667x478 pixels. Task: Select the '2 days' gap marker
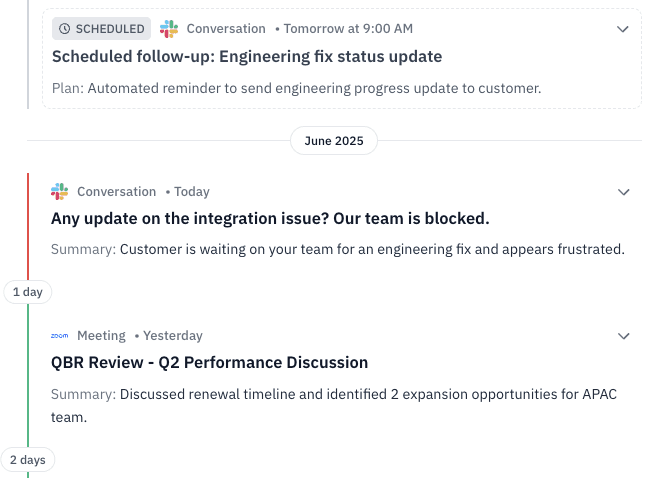[27, 460]
